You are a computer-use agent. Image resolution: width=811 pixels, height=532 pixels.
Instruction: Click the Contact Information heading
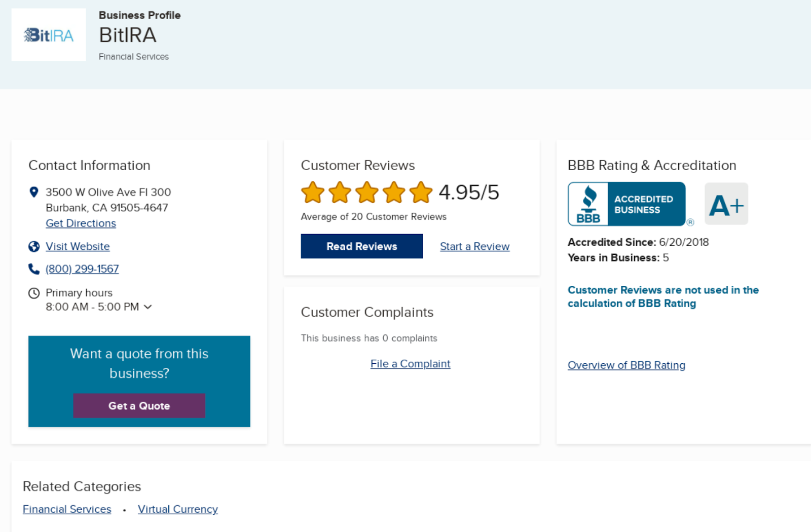coord(89,165)
